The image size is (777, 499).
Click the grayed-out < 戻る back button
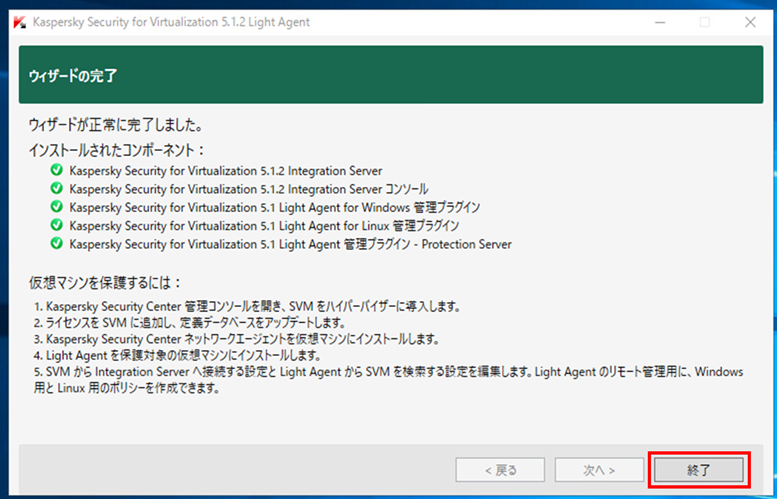tap(500, 470)
